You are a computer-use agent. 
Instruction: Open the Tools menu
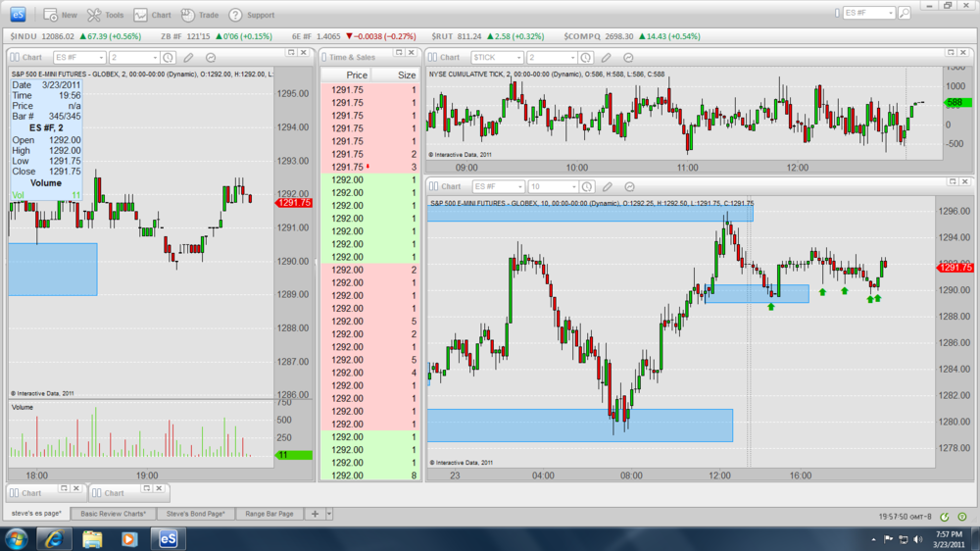coord(105,15)
